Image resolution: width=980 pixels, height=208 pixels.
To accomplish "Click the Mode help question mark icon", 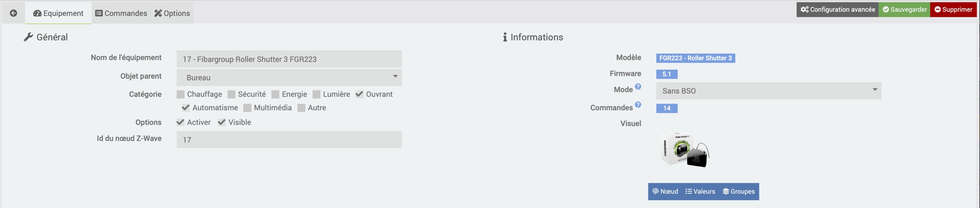I will tap(638, 87).
